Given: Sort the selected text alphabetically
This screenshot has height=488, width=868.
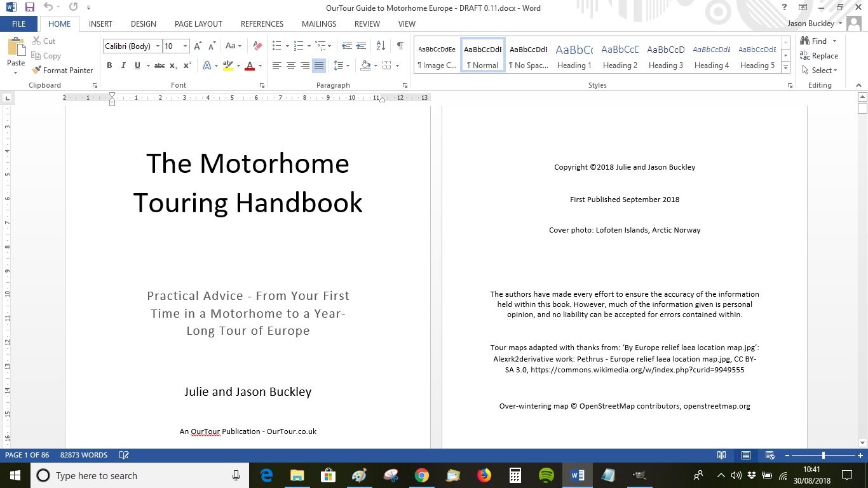Looking at the screenshot, I should coord(380,46).
